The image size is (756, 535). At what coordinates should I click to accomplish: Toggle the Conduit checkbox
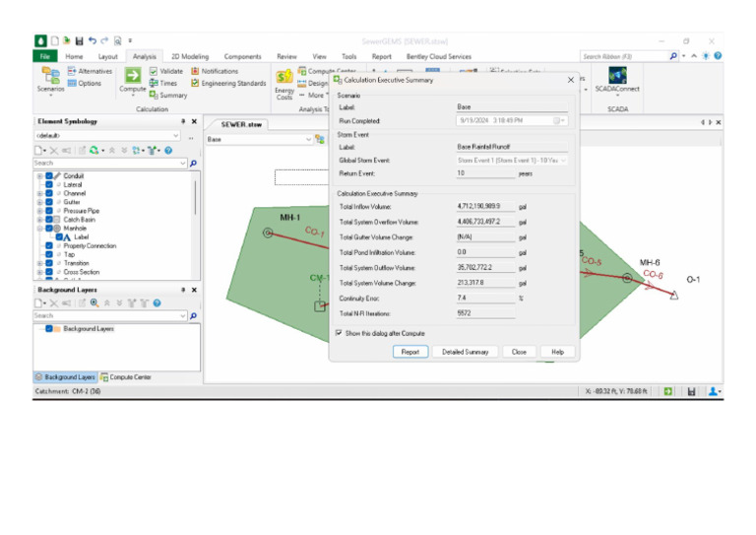click(x=49, y=176)
